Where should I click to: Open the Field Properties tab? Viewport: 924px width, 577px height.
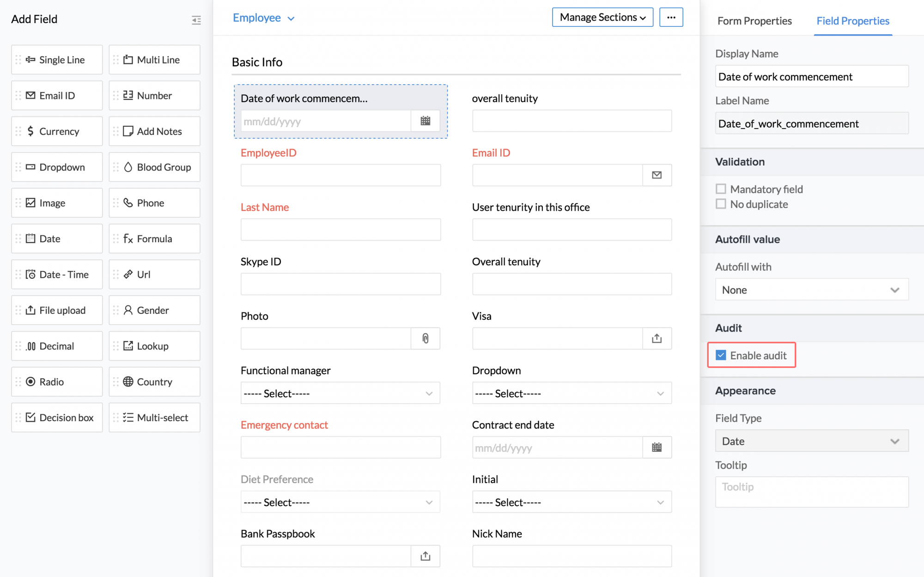852,21
